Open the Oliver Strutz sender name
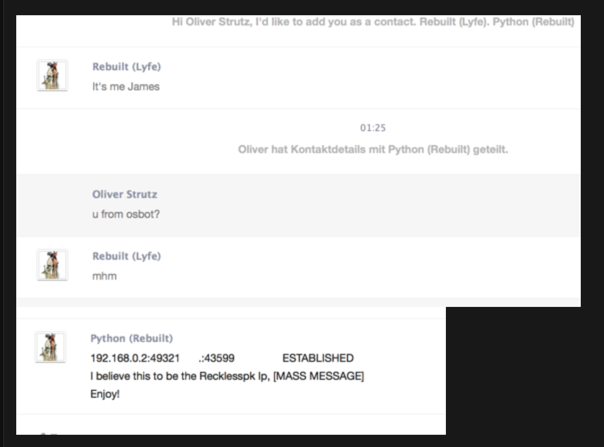This screenshot has width=604, height=447. point(124,194)
